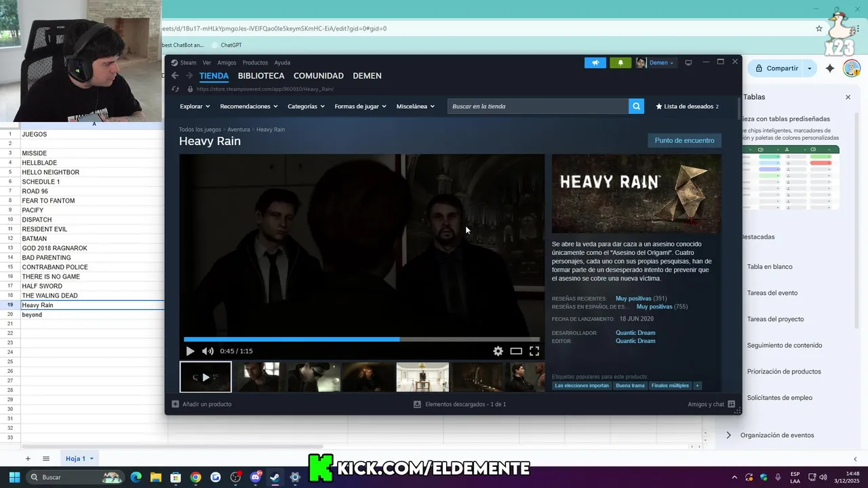The height and width of the screenshot is (488, 868).
Task: Click Todos los juegos breadcrumb
Action: coord(200,129)
